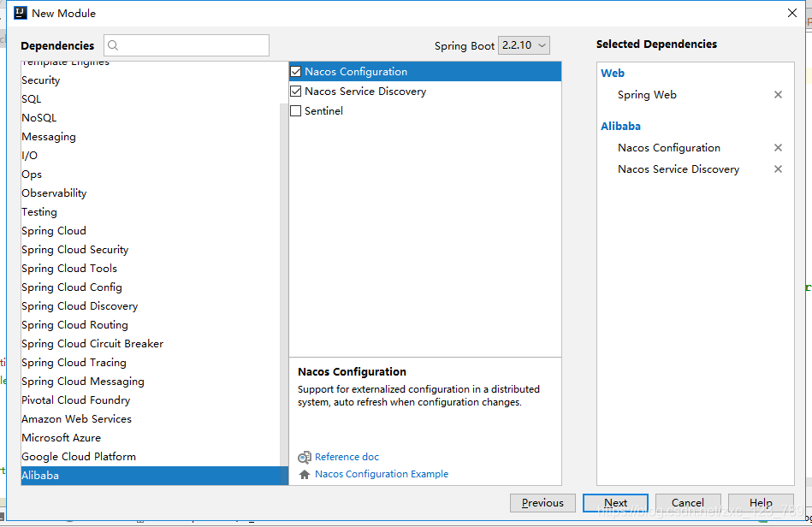Click Nacos Service Discovery in Selected Dependencies
This screenshot has height=527, width=812.
pyautogui.click(x=679, y=169)
